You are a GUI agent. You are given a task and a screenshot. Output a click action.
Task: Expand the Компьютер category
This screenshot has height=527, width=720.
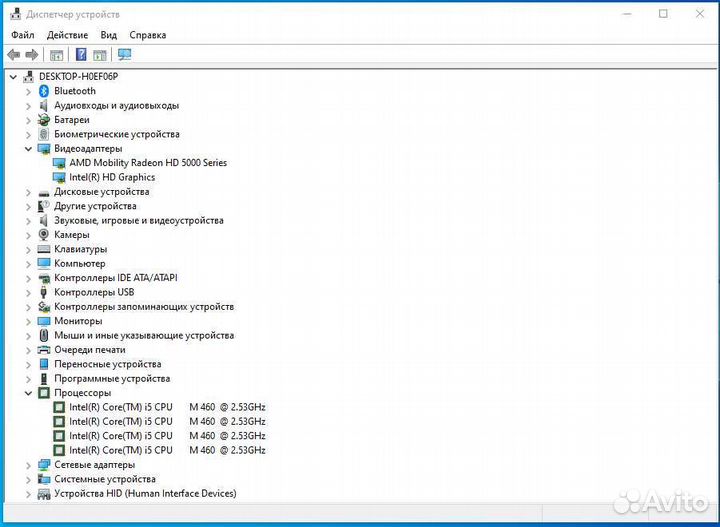[28, 264]
